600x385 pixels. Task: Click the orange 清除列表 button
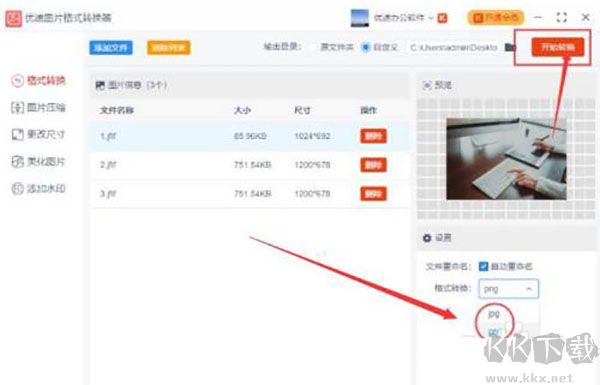pyautogui.click(x=169, y=48)
